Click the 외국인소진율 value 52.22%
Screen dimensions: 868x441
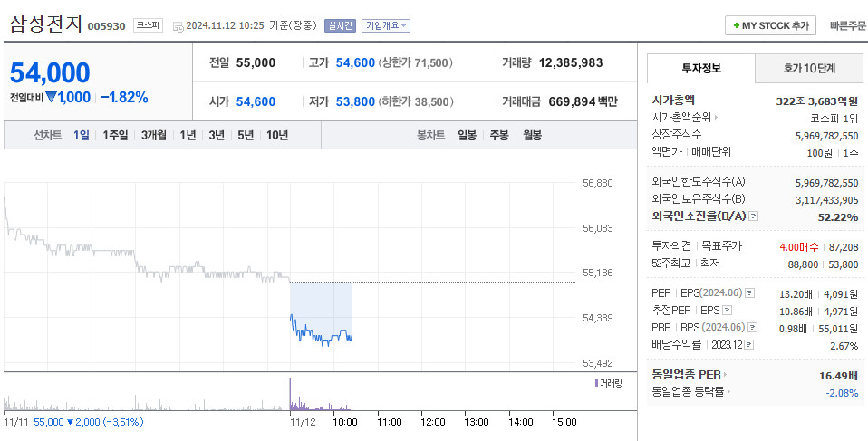point(838,217)
